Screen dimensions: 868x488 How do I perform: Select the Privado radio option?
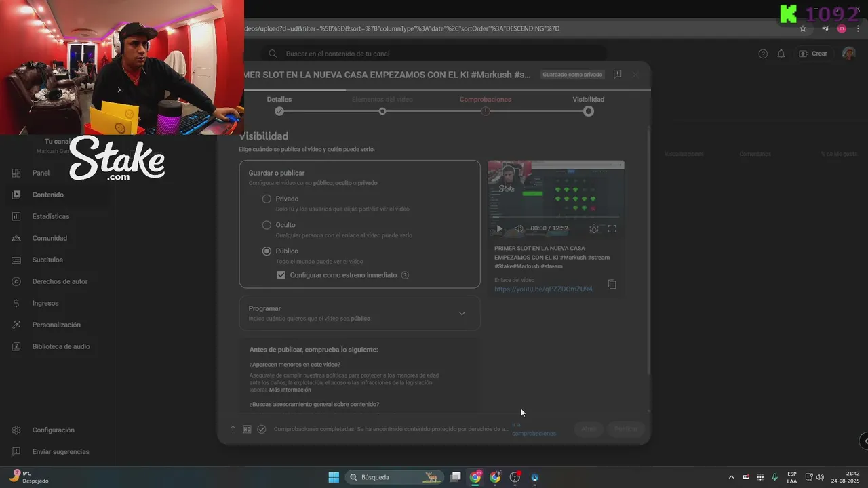coord(267,199)
